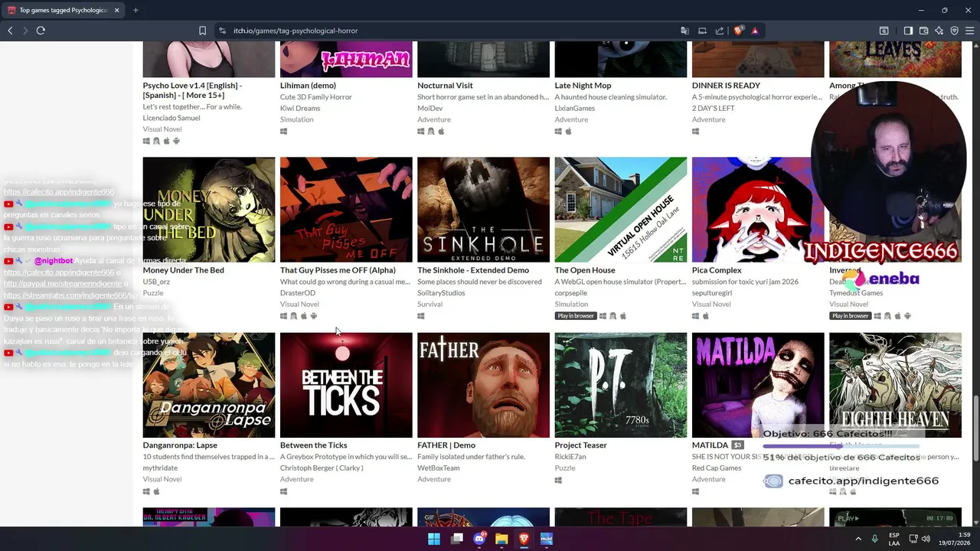Open File Explorer from the taskbar
The width and height of the screenshot is (980, 551).
(x=501, y=539)
